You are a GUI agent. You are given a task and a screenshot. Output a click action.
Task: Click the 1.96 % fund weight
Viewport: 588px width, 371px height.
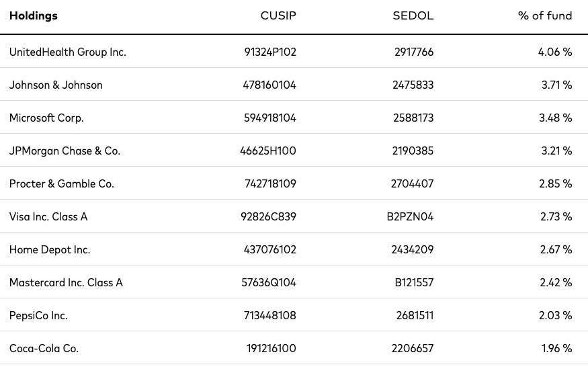[556, 348]
